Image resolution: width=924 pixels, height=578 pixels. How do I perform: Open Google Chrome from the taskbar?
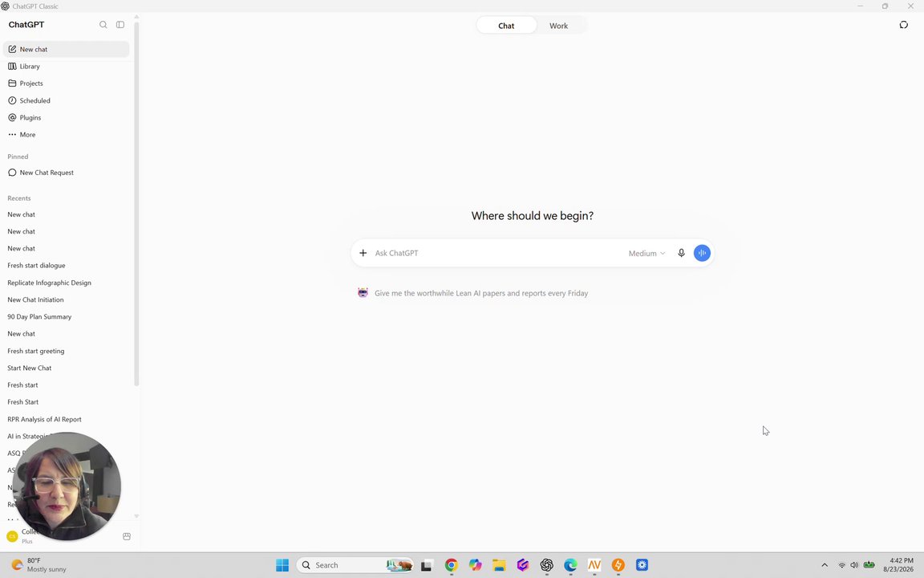click(452, 565)
